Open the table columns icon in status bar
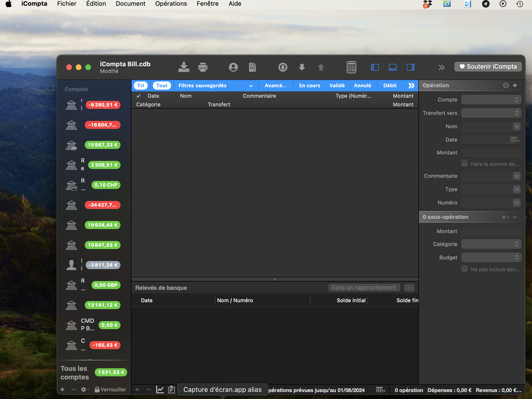Image resolution: width=532 pixels, height=399 pixels. (x=381, y=390)
